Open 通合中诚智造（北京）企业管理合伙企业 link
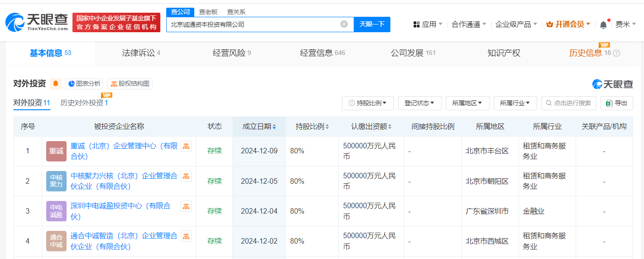The image size is (644, 259). (124, 241)
